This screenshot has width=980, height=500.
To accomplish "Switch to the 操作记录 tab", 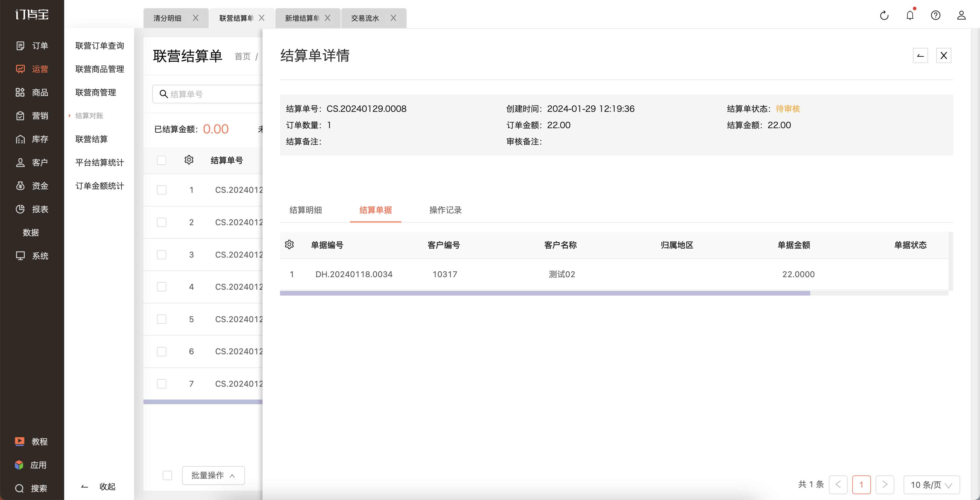I will [x=445, y=210].
